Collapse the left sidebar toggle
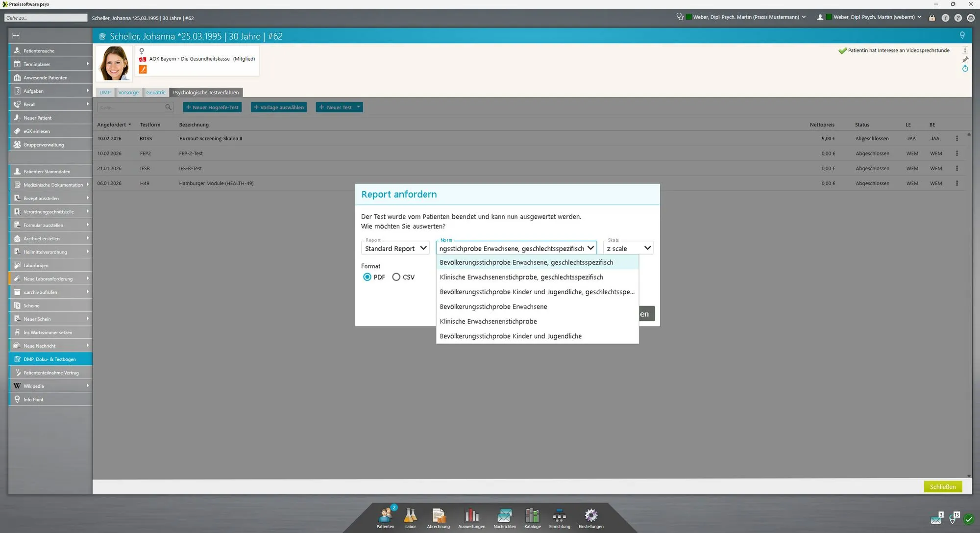Image resolution: width=980 pixels, height=533 pixels. coord(16,35)
